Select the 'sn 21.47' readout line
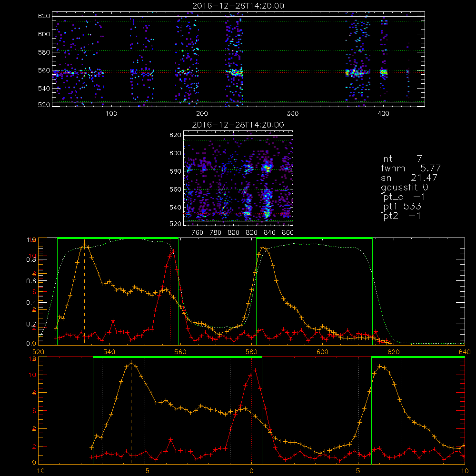The image size is (476, 476). tap(409, 178)
